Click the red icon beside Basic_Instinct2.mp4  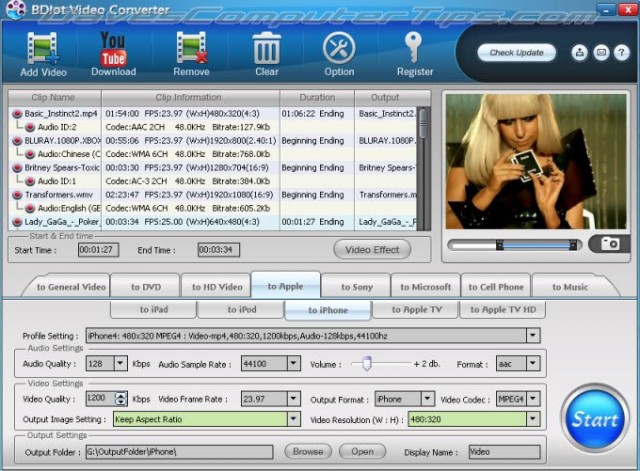pos(17,114)
